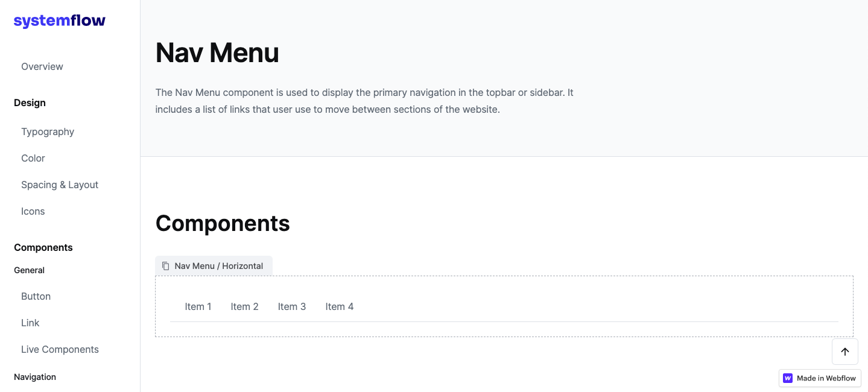This screenshot has width=868, height=392.
Task: Open the Button component page
Action: (x=36, y=296)
